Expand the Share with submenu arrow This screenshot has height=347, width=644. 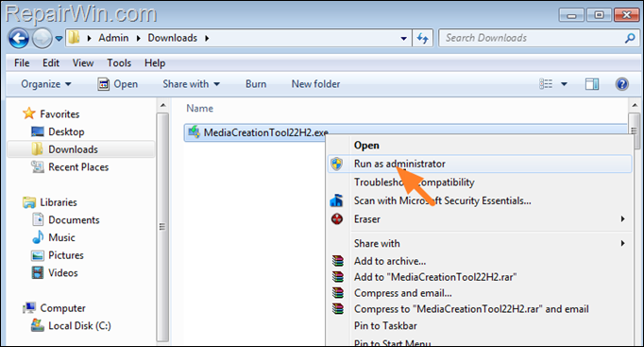622,243
